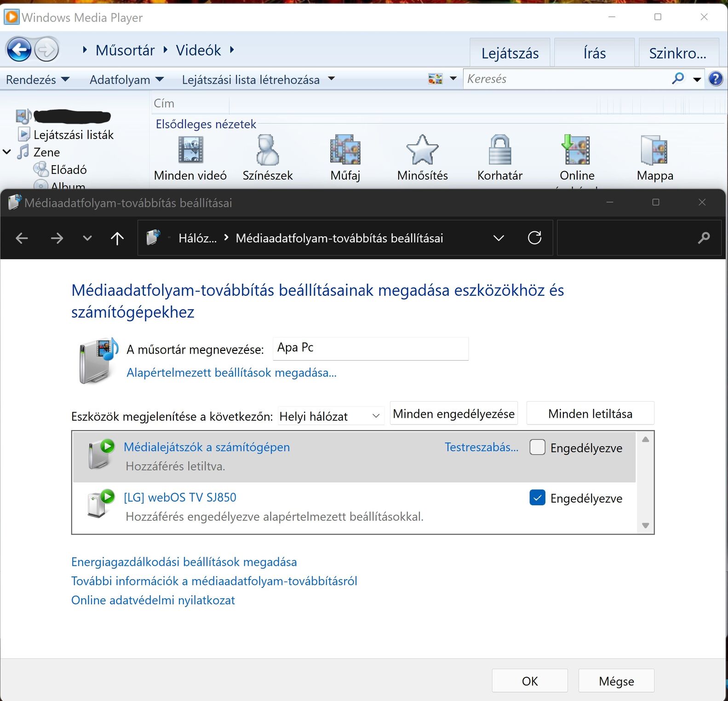This screenshot has width=728, height=701.
Task: Collapse the Zene tree node
Action: 7,151
